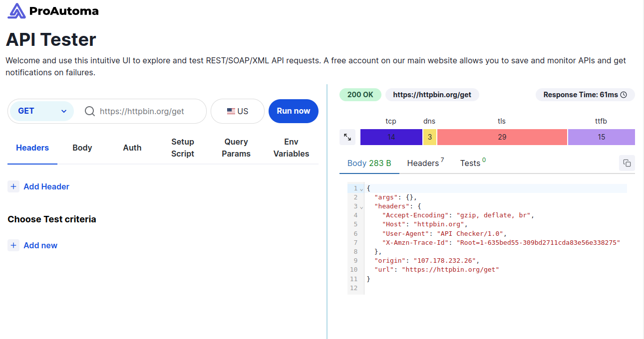Open the US region selector

pos(237,111)
